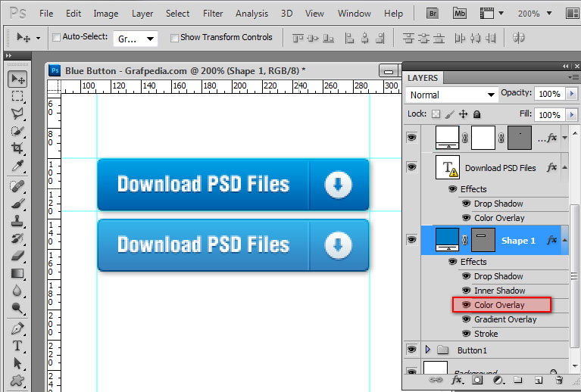Select the Gradient tool
This screenshot has width=581, height=392.
[17, 273]
